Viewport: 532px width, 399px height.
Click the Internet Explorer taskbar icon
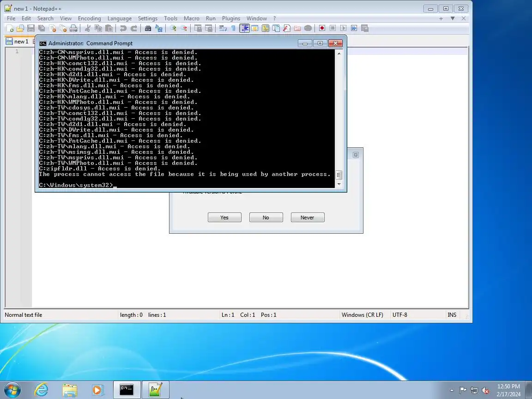pos(42,390)
